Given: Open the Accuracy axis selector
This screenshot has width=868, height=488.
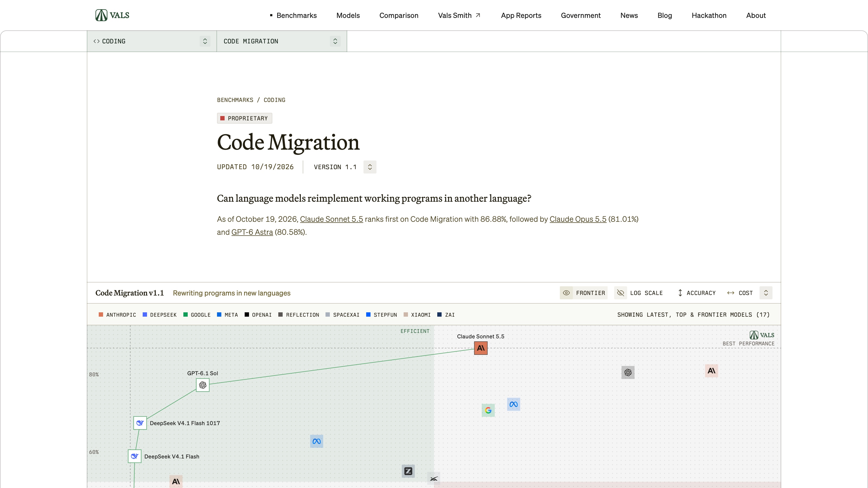Looking at the screenshot, I should pyautogui.click(x=697, y=293).
